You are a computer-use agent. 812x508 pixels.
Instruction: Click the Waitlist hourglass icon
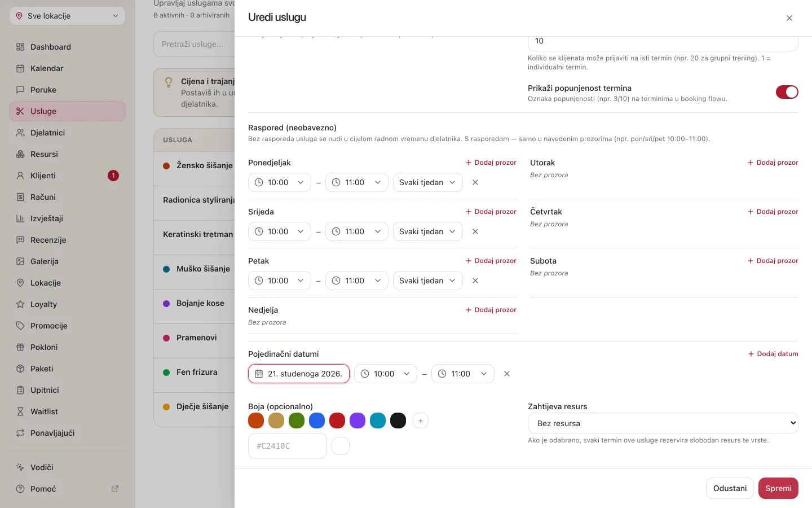(20, 411)
